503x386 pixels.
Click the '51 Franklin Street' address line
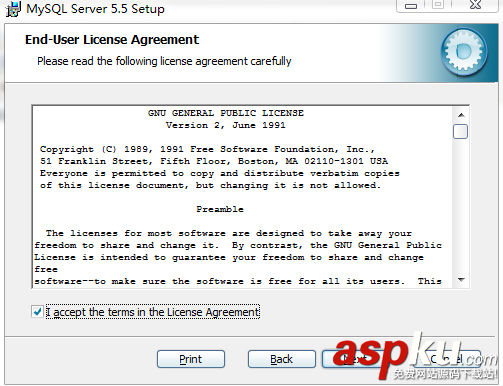pos(214,161)
